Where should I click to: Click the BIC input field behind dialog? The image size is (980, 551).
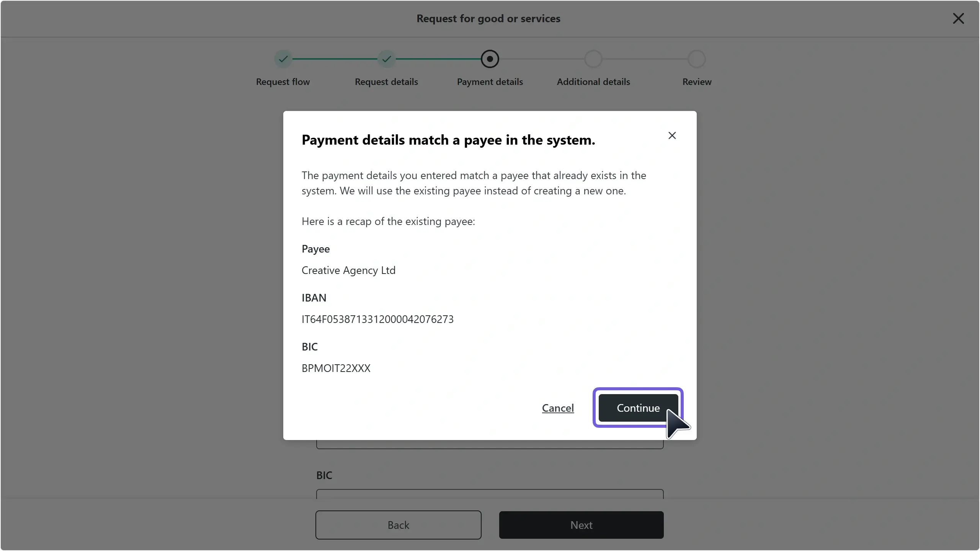pyautogui.click(x=490, y=494)
